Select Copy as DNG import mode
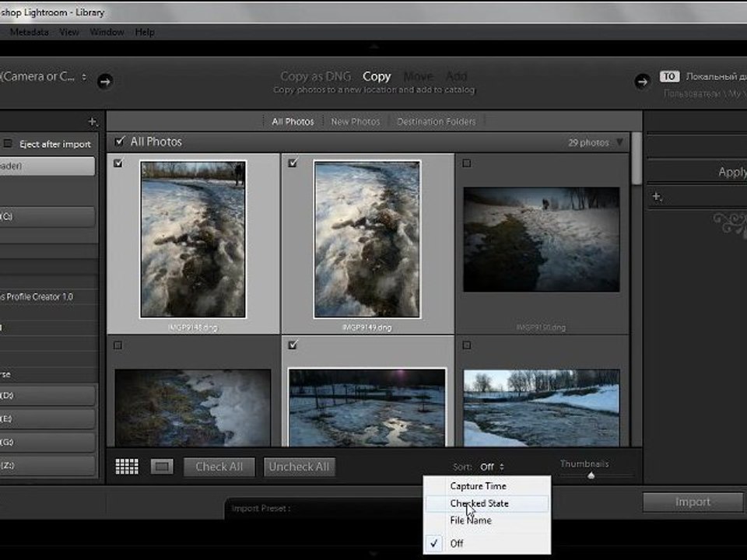Viewport: 747px width, 560px height. click(x=315, y=76)
